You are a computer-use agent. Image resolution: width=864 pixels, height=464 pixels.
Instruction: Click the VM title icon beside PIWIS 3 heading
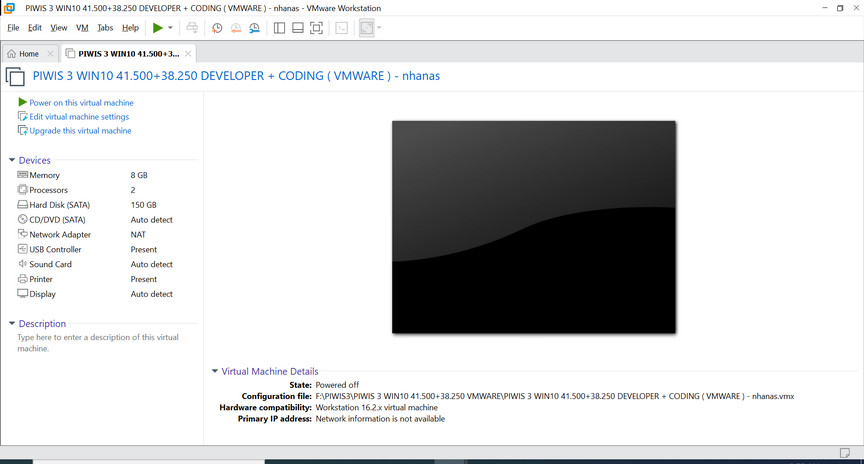click(x=15, y=76)
